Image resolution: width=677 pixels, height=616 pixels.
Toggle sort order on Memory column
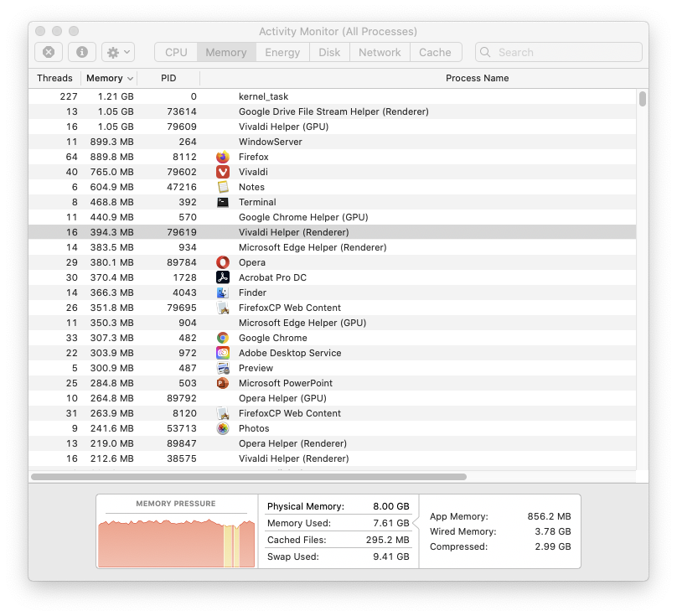[x=109, y=78]
